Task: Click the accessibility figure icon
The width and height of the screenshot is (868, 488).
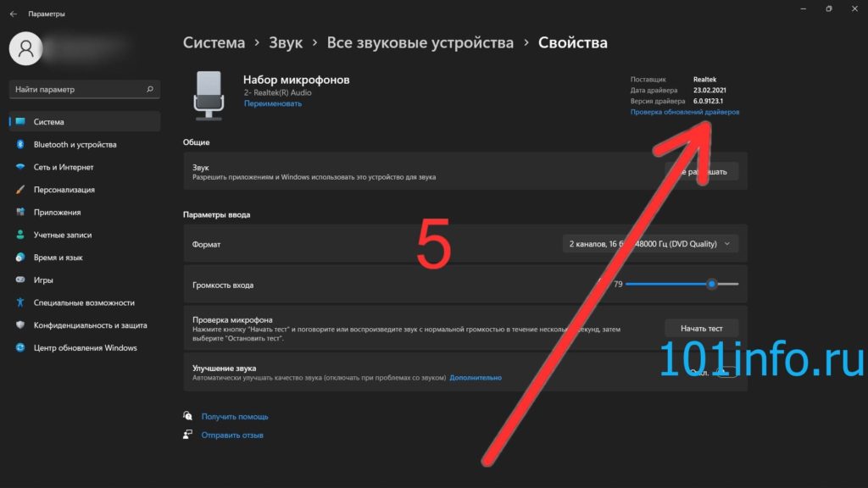Action: [20, 302]
